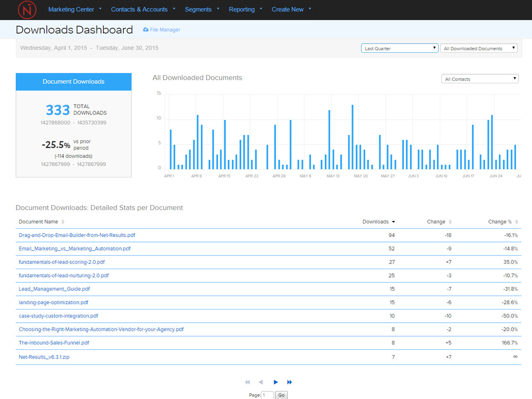This screenshot has width=532, height=399.
Task: Go to next page arrow icon
Action: pos(276,382)
